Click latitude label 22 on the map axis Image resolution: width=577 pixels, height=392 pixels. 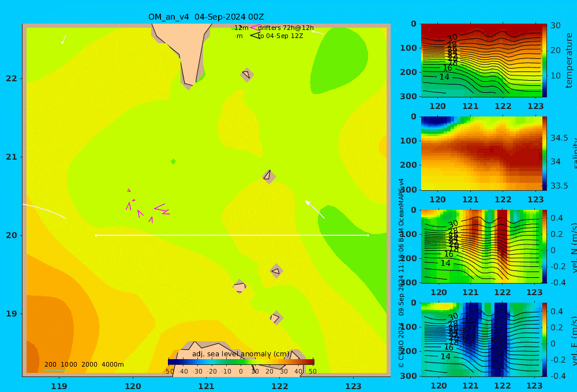pos(12,78)
